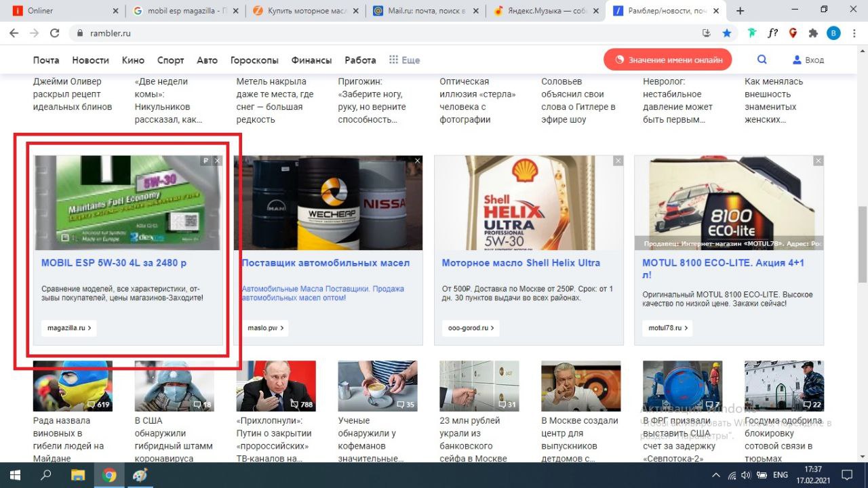Open MOTUL 8100 ECO-LITE Акция headline
868x488 pixels.
pos(724,269)
